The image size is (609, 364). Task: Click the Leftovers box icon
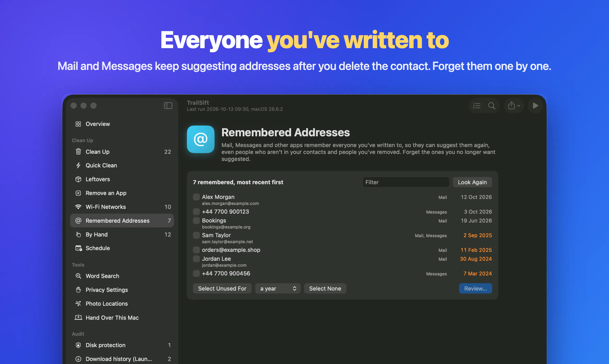click(x=78, y=179)
